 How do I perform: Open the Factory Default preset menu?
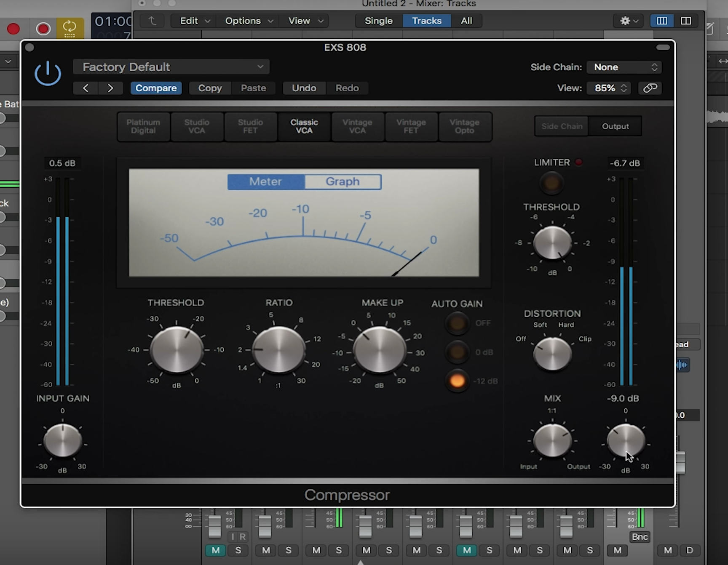(x=171, y=67)
